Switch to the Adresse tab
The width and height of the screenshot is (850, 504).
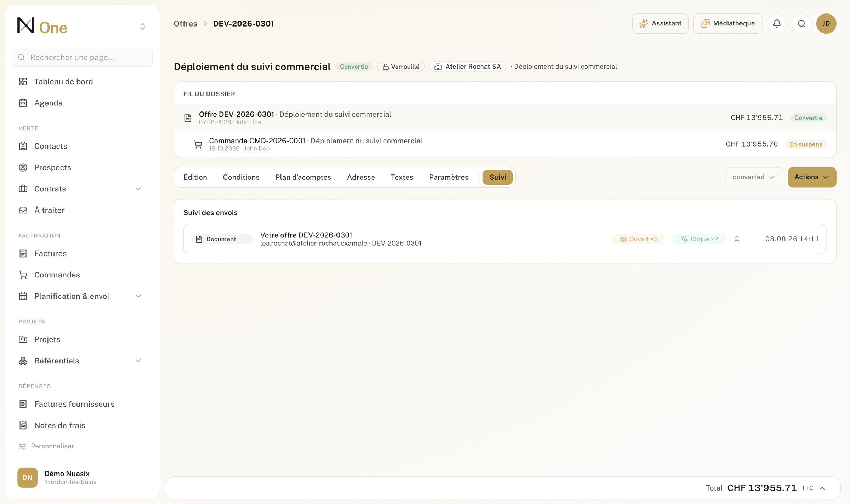point(361,177)
